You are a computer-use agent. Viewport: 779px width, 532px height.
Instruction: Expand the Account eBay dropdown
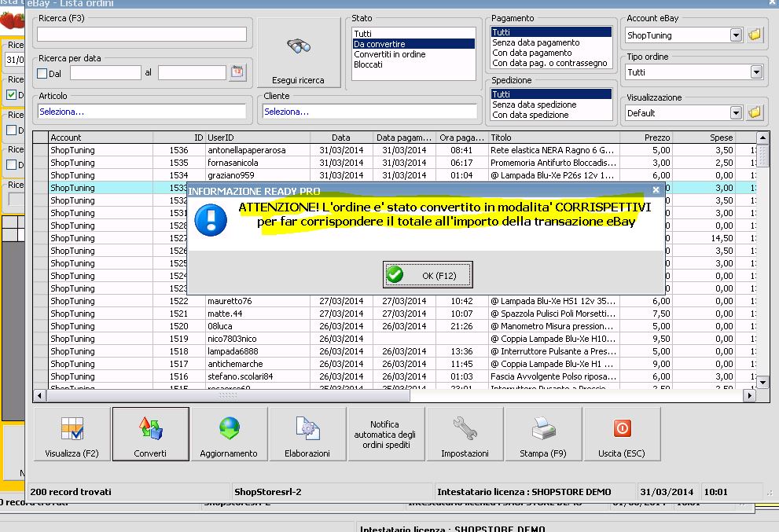[x=736, y=35]
